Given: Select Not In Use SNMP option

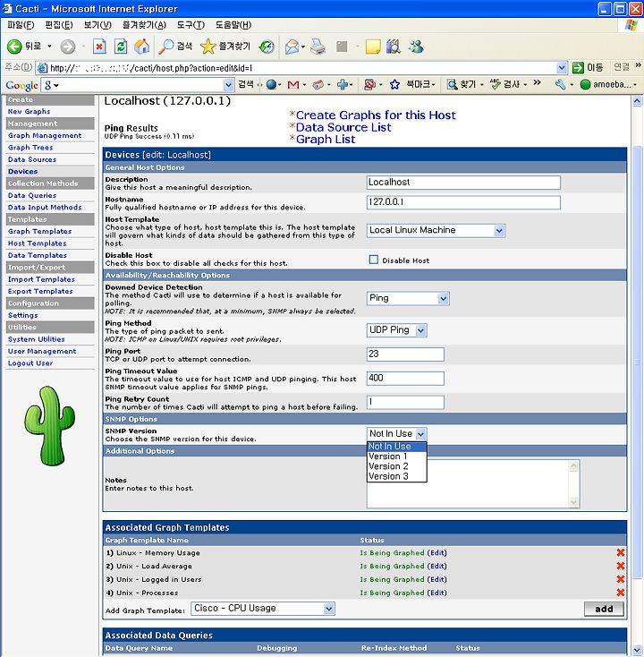Looking at the screenshot, I should [396, 447].
